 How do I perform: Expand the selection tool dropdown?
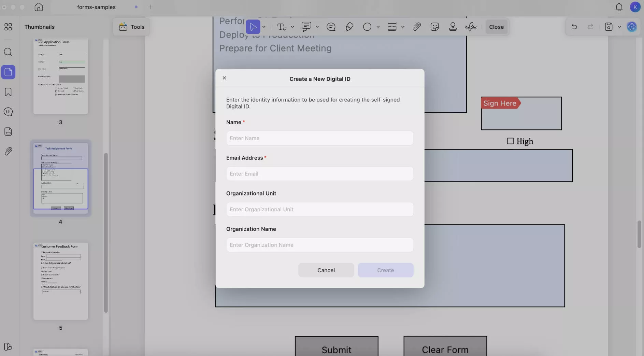264,27
